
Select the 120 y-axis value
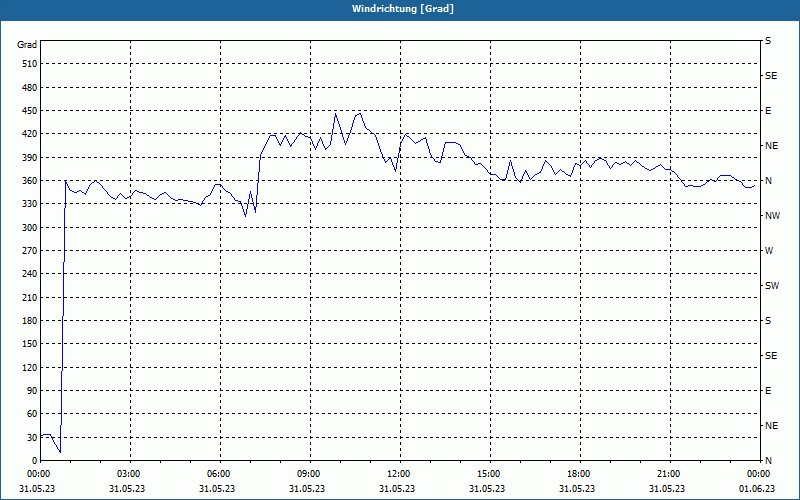coord(30,367)
